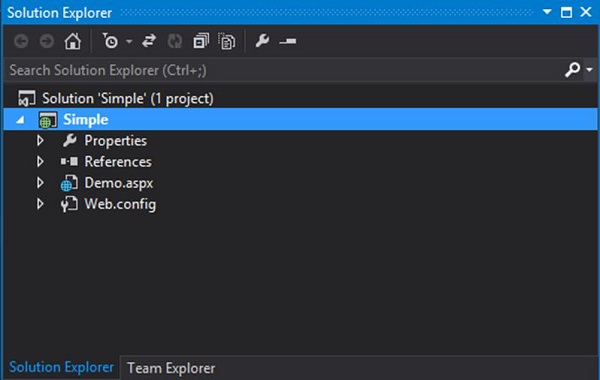Collapse the Simple project node

(x=20, y=120)
